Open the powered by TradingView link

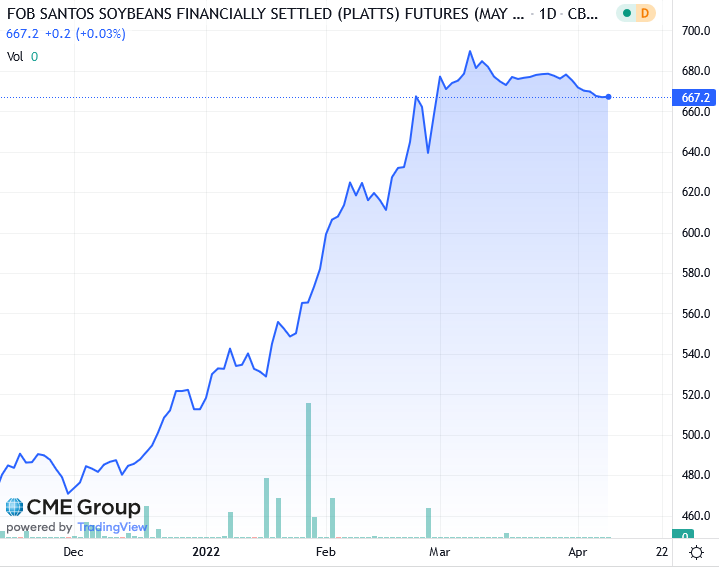pos(77,527)
